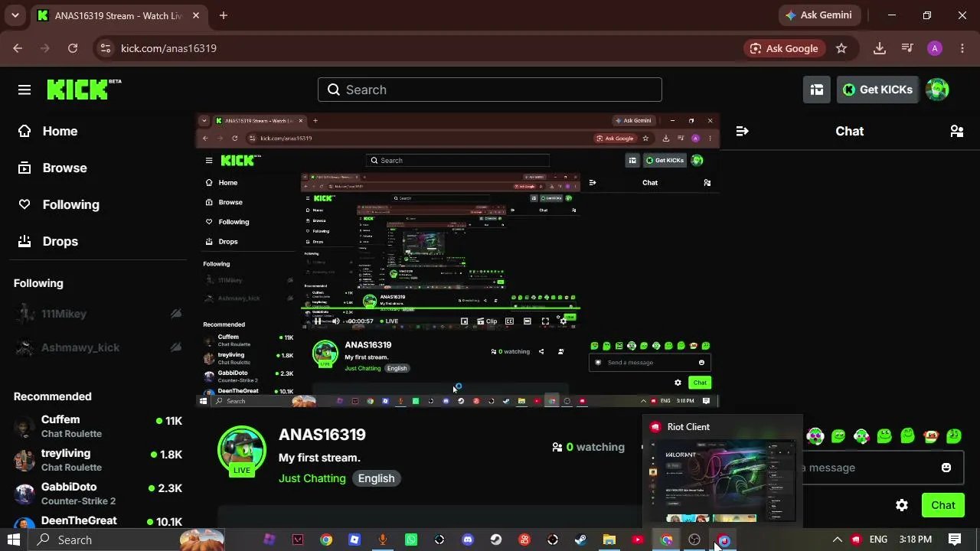Click the 0 watching viewer count
This screenshot has height=551, width=980.
click(x=588, y=447)
